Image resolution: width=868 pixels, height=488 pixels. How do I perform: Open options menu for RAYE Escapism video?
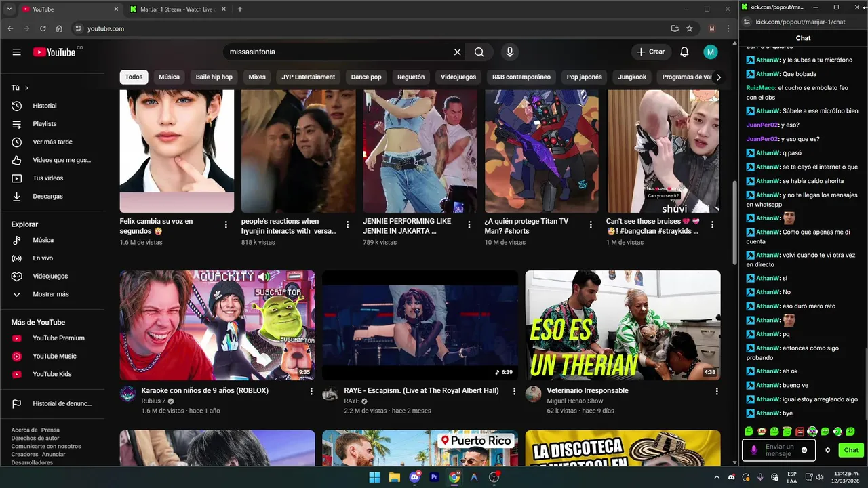(x=514, y=391)
